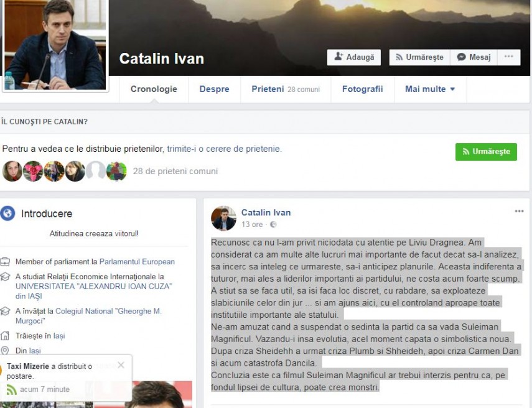
Task: Click the Urmărește button on cover photo
Action: 420,57
